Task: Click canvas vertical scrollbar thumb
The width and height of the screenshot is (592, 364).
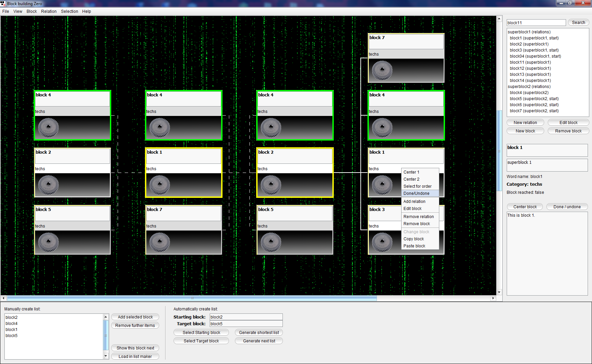Action: click(x=499, y=151)
